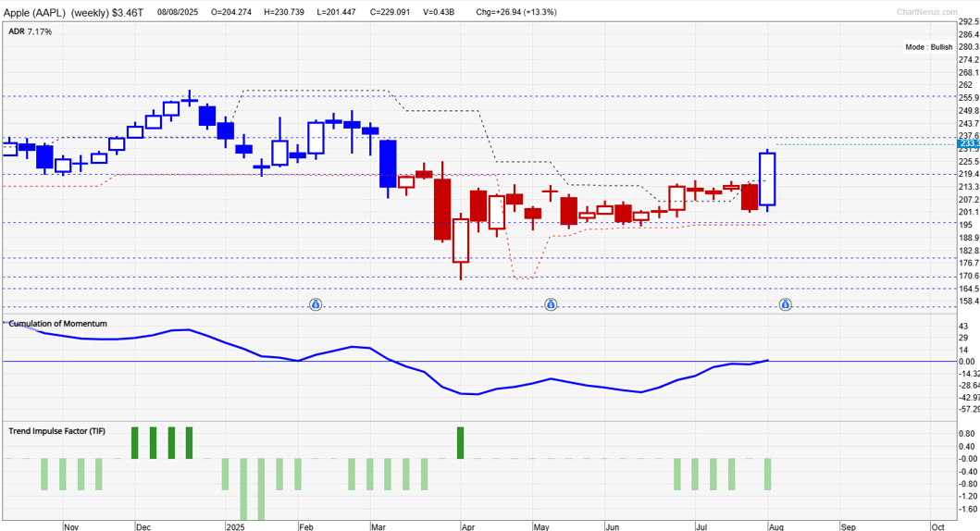Screen dimensions: 980x531
Task: Click the Mar label on time axis
Action: click(378, 526)
